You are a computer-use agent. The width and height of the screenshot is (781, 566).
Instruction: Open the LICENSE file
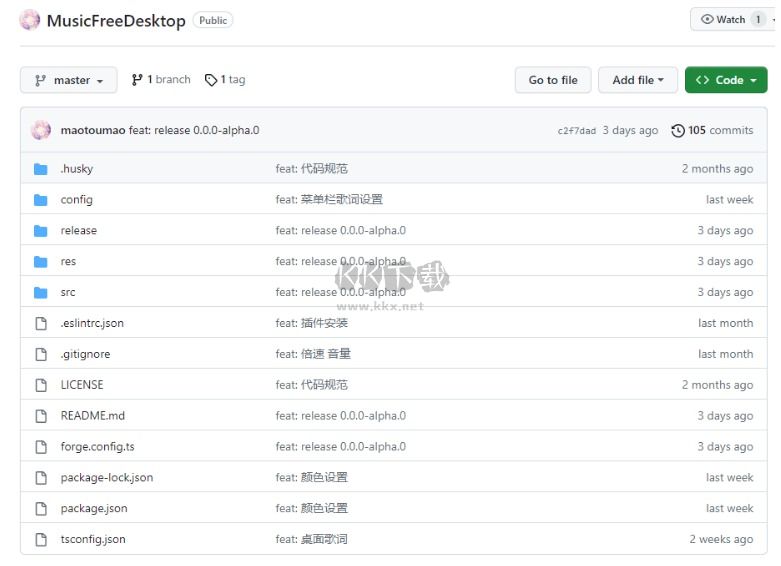82,385
